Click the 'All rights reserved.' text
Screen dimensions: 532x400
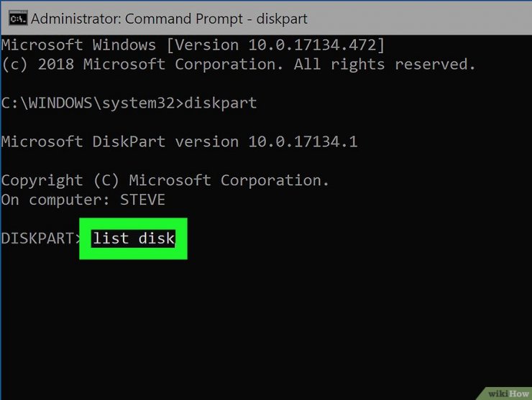(x=385, y=65)
